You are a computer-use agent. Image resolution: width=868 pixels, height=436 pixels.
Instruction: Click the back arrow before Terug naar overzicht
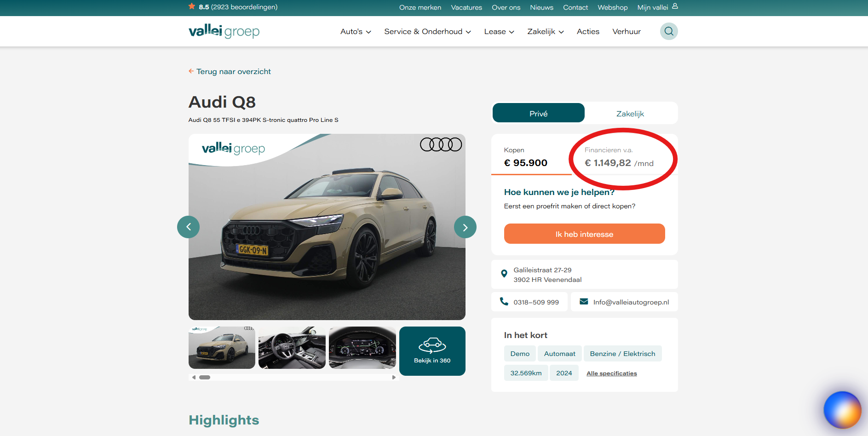pyautogui.click(x=191, y=71)
